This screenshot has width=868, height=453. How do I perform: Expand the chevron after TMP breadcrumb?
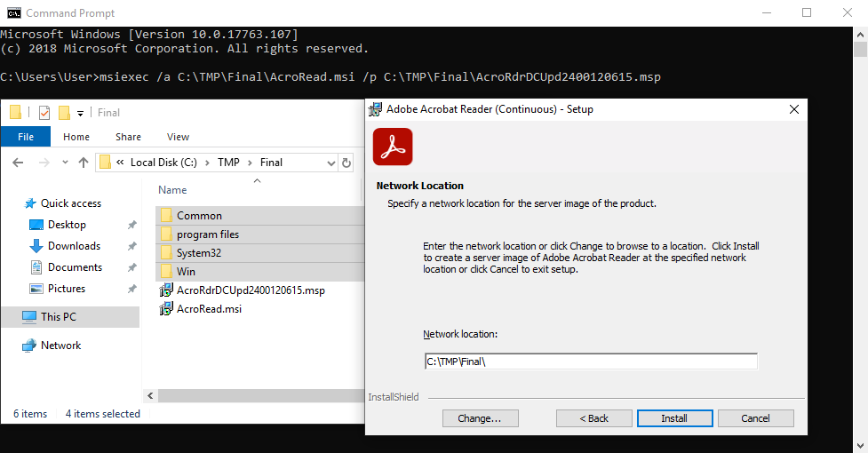(x=250, y=163)
